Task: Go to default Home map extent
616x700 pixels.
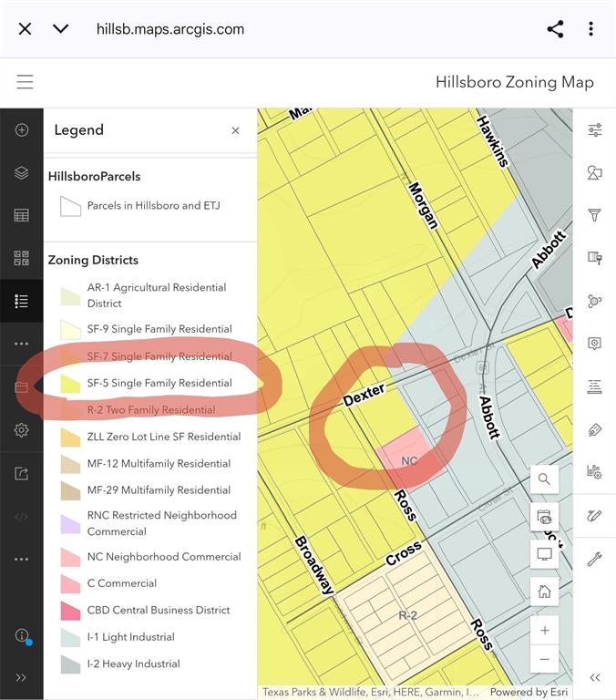Action: point(544,591)
